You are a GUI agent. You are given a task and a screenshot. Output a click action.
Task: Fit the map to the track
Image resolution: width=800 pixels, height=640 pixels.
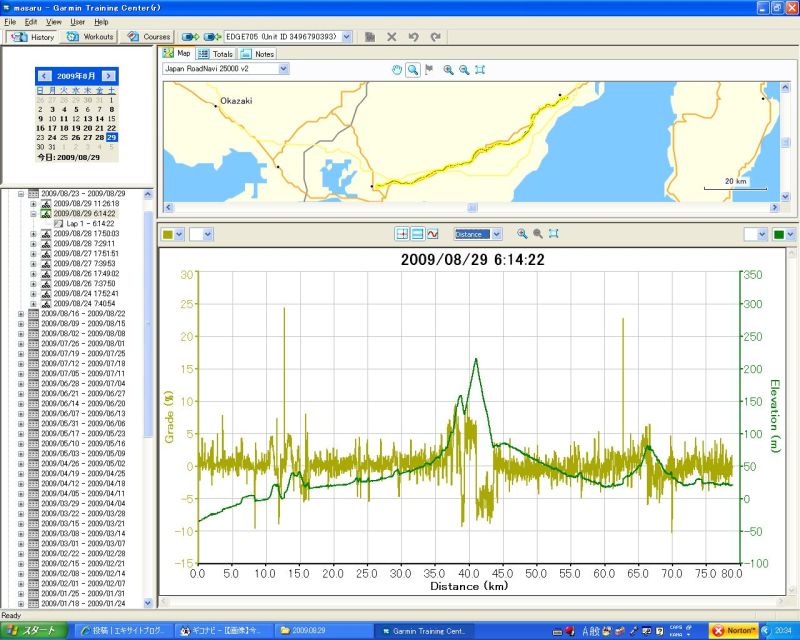[x=480, y=70]
